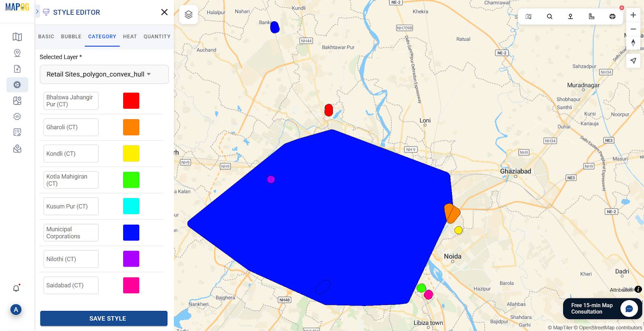Screen dimensions: 644x331
Task: Click the search magnifier on map toolbar
Action: (549, 17)
